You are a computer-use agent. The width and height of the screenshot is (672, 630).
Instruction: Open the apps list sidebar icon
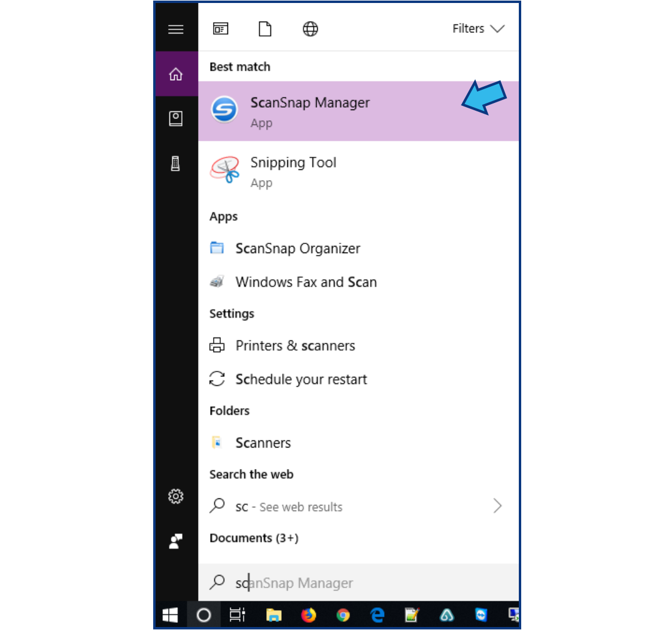click(x=176, y=118)
